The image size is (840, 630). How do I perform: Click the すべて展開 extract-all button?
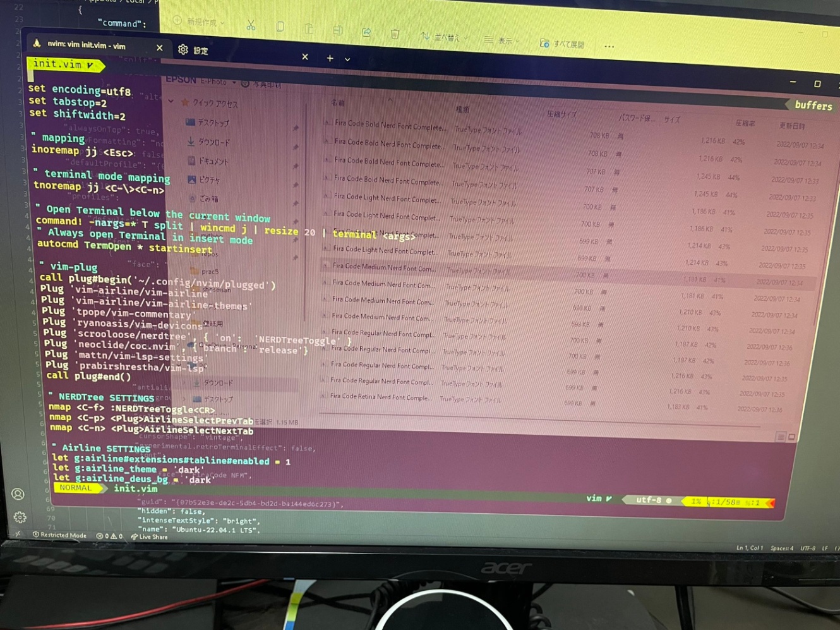point(562,44)
